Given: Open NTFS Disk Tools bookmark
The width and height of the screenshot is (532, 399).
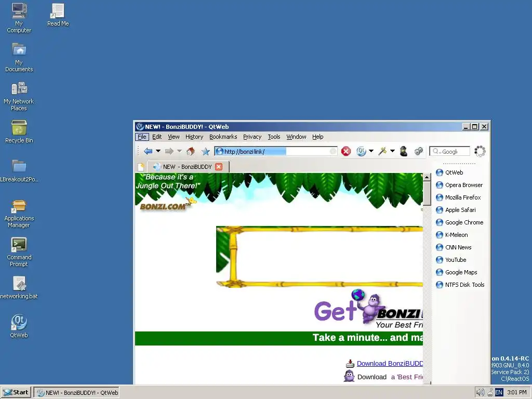Looking at the screenshot, I should (460, 285).
